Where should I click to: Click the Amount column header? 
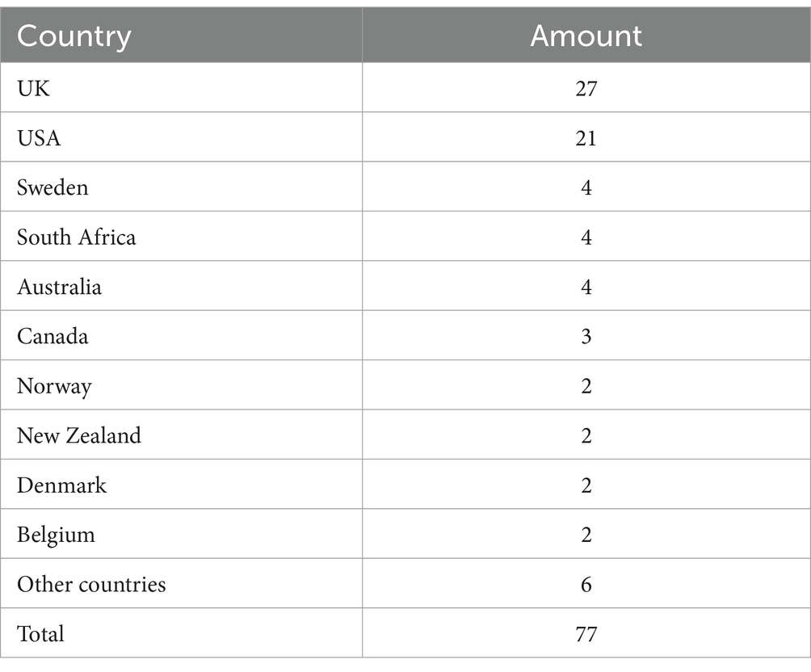click(586, 36)
